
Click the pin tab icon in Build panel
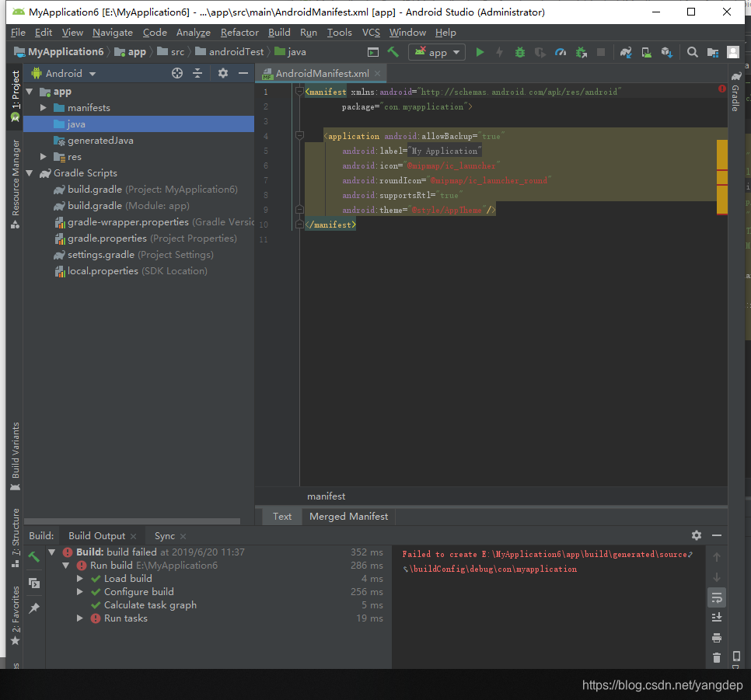(34, 608)
